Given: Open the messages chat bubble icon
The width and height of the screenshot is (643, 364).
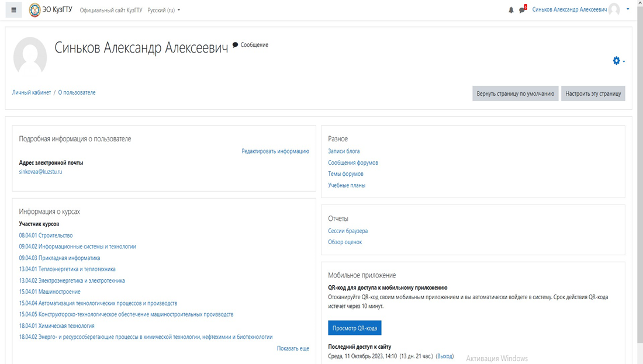Looking at the screenshot, I should pyautogui.click(x=522, y=10).
